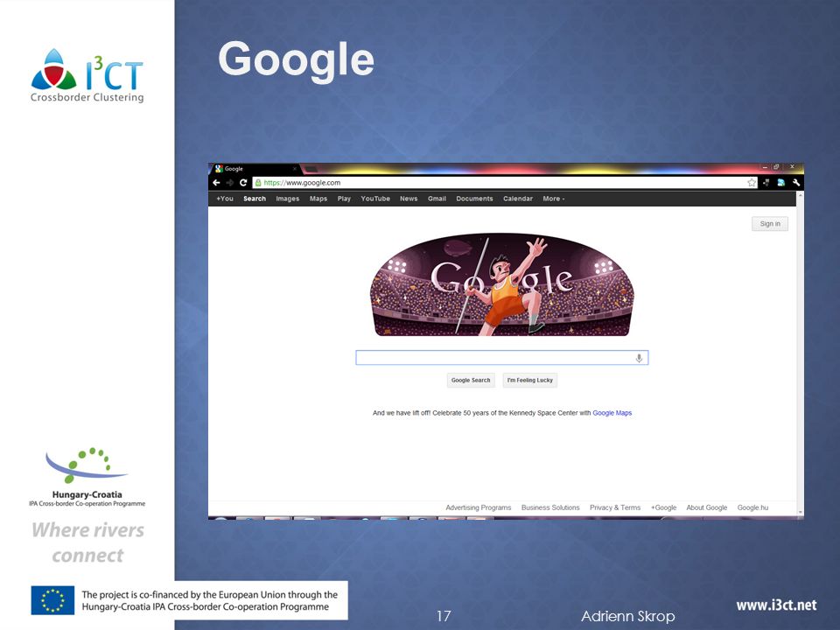The width and height of the screenshot is (840, 630).
Task: Close the Google browser tab
Action: click(294, 169)
